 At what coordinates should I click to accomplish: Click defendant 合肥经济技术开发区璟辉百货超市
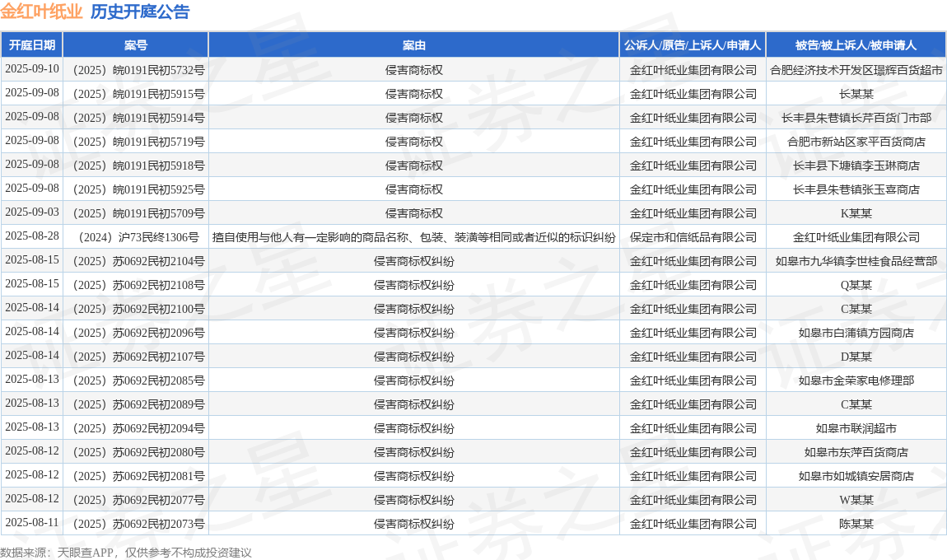tap(856, 70)
